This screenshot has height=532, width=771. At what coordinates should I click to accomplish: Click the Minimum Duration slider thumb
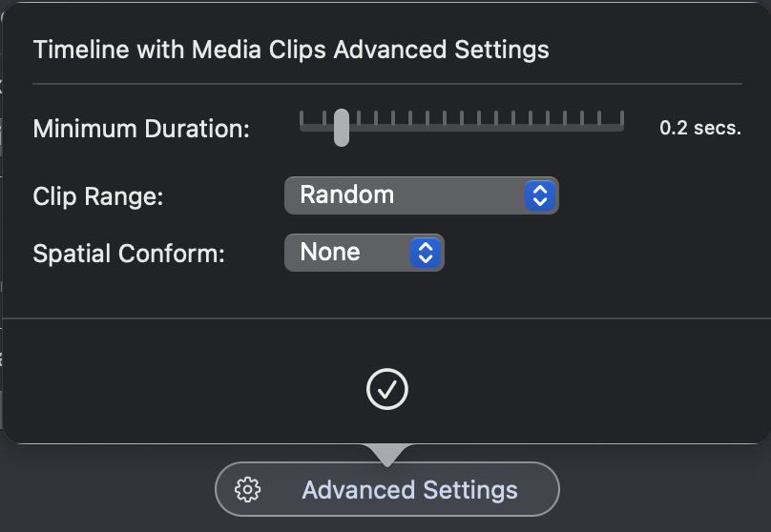click(x=342, y=128)
